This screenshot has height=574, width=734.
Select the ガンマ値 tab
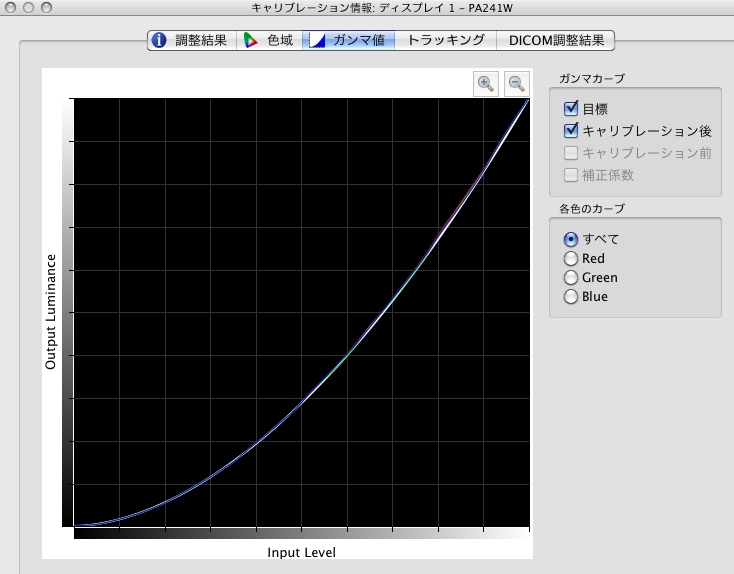(348, 40)
